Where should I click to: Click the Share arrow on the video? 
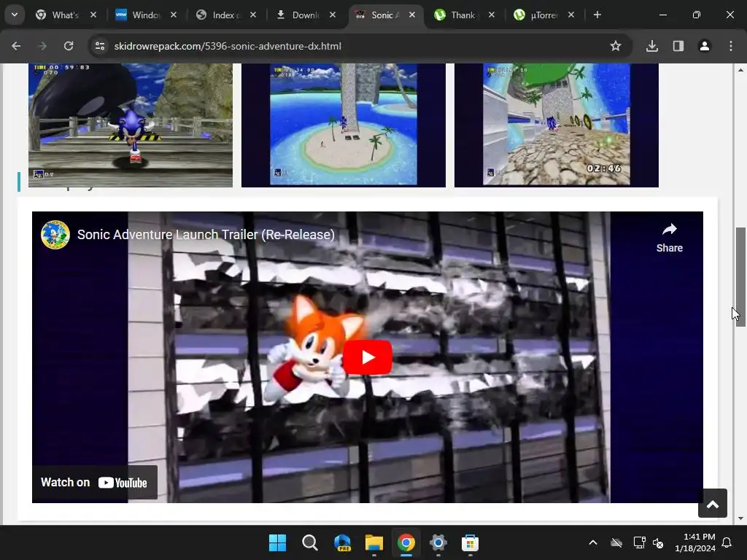point(670,238)
